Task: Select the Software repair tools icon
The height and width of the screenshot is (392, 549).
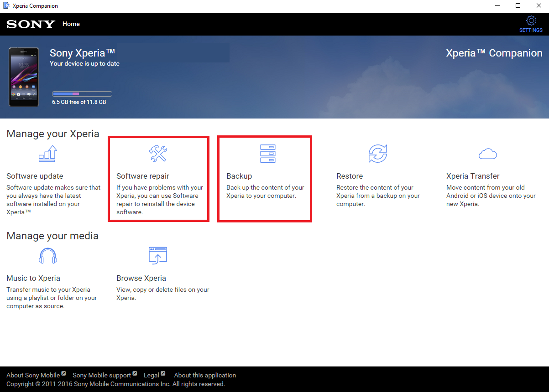Action: tap(158, 154)
